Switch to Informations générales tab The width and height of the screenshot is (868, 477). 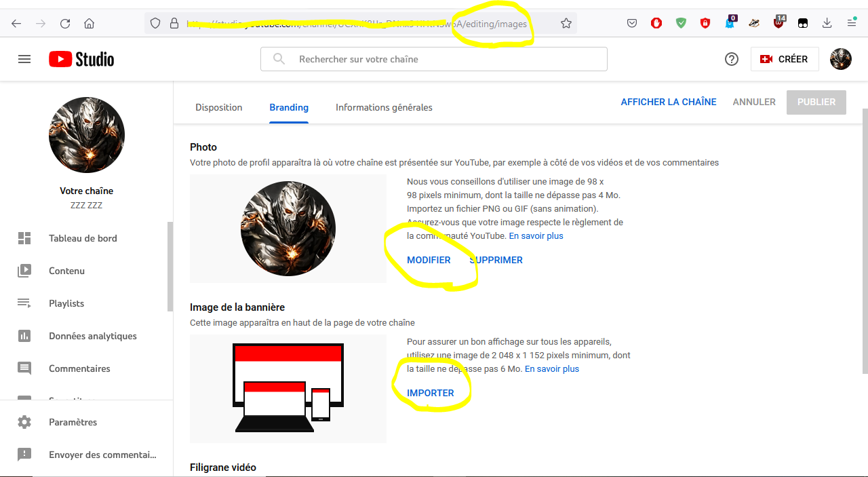pos(384,107)
